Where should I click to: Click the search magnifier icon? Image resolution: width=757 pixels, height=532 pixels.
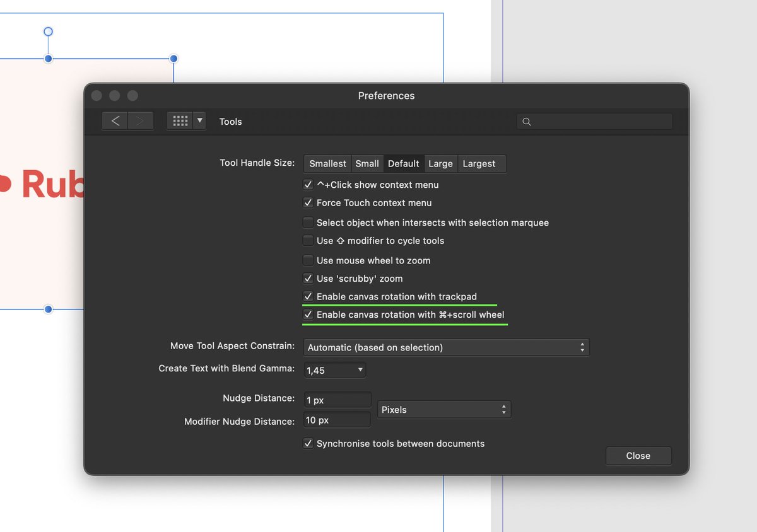527,122
